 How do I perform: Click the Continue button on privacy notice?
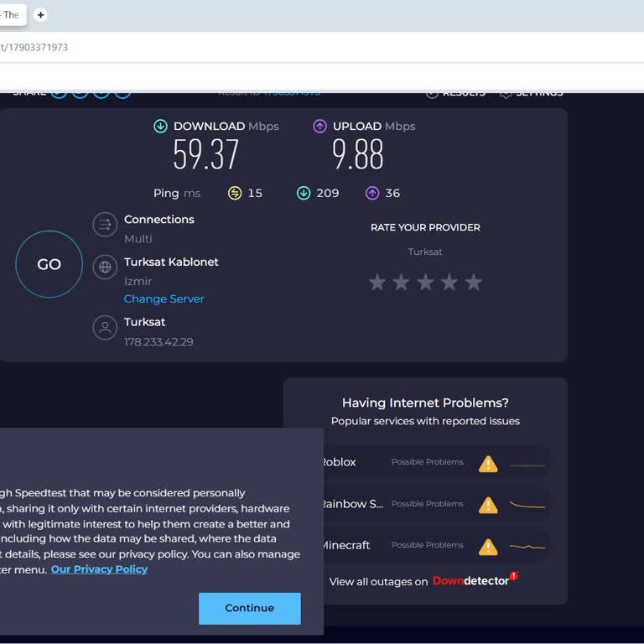coord(250,608)
